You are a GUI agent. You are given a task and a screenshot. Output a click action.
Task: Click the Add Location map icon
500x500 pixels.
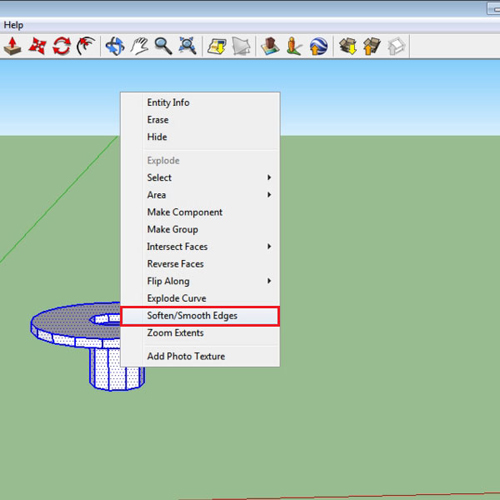[x=217, y=46]
